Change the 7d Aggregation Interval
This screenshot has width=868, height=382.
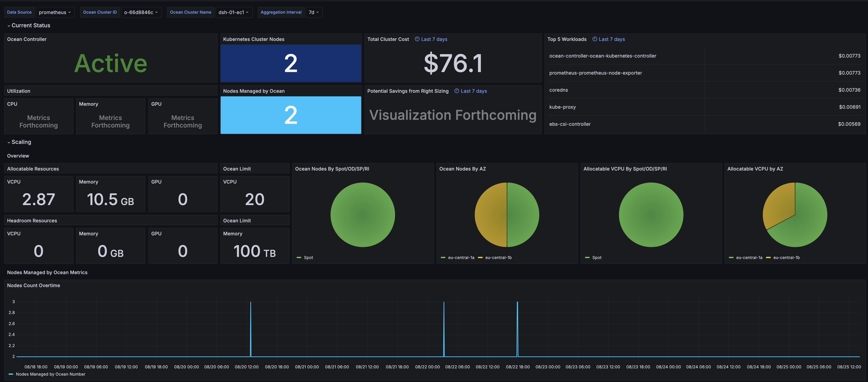point(314,12)
